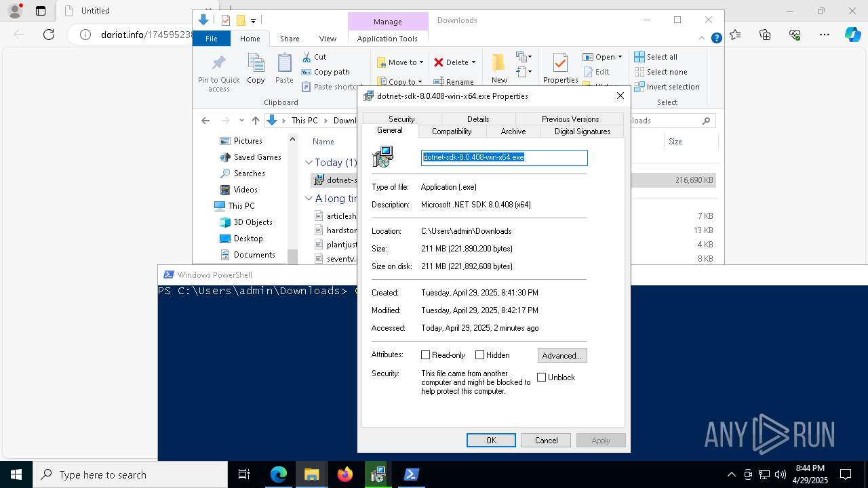This screenshot has height=488, width=868.
Task: Open Copilot icon in Edge
Action: pyautogui.click(x=852, y=35)
